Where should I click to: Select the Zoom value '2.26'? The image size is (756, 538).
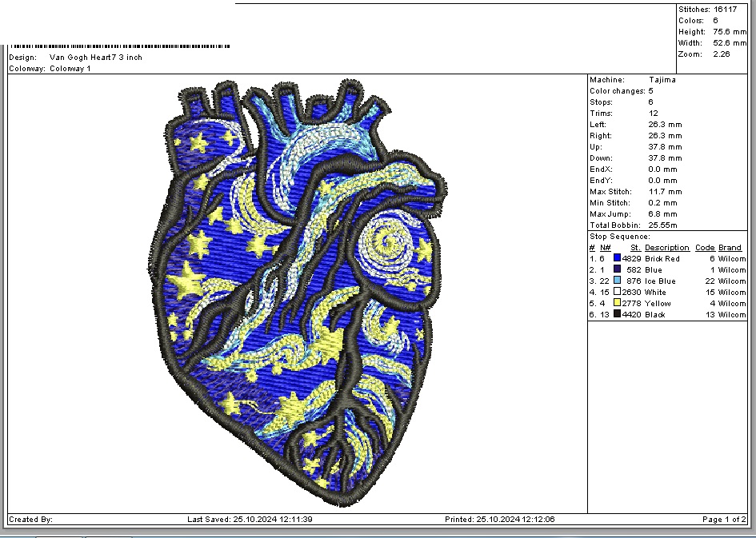tap(722, 54)
